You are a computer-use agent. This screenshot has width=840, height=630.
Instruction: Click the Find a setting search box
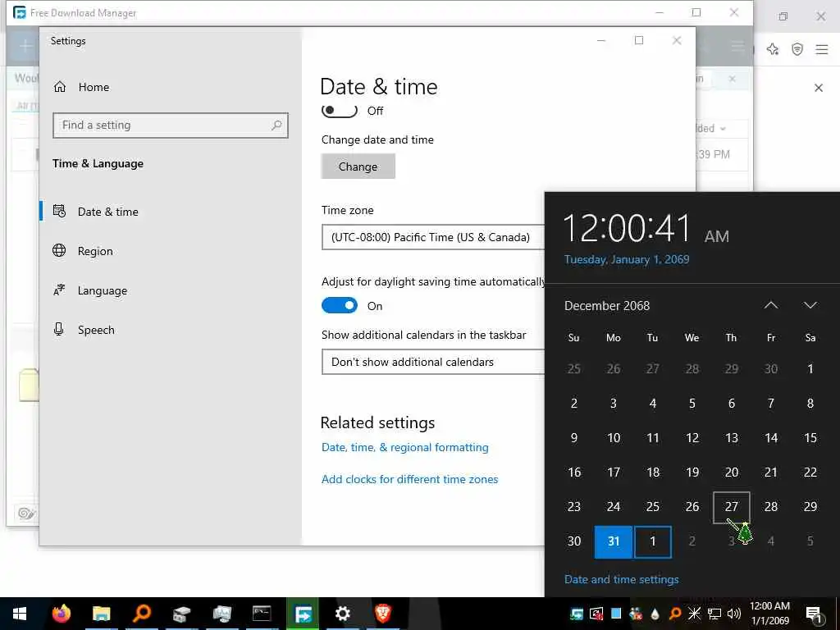[x=171, y=126]
